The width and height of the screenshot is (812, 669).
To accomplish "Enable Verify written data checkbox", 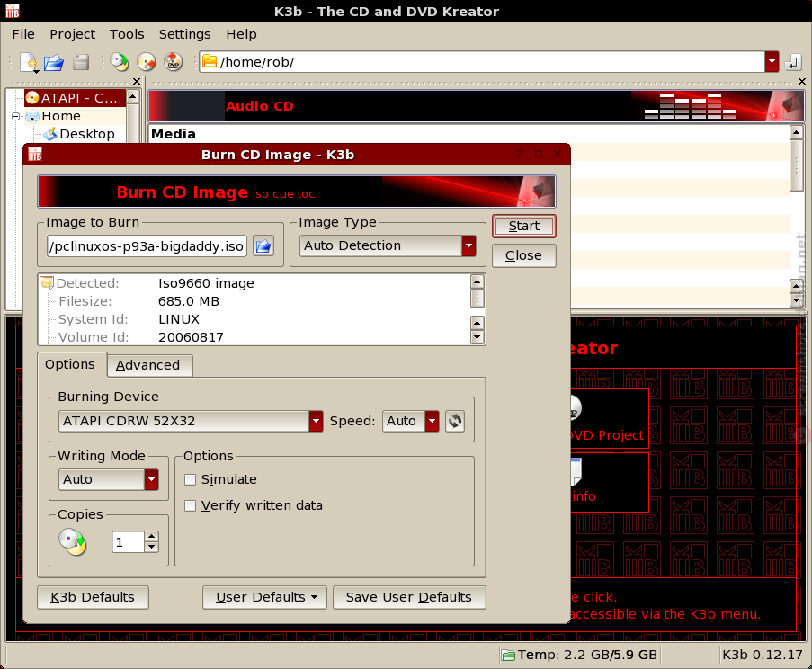I will 190,505.
